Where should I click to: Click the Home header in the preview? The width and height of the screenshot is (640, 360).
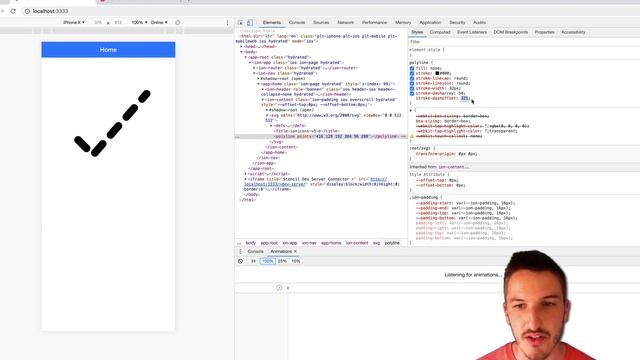tap(108, 49)
